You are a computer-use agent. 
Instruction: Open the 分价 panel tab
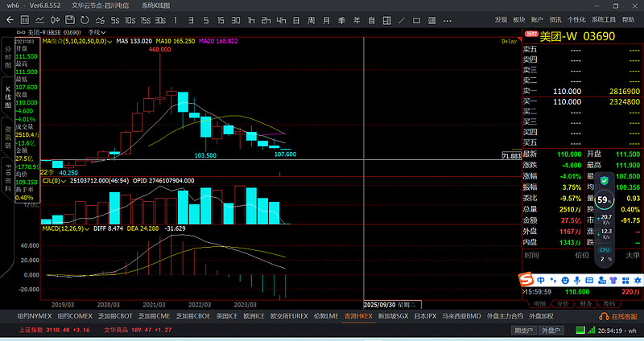(563, 304)
